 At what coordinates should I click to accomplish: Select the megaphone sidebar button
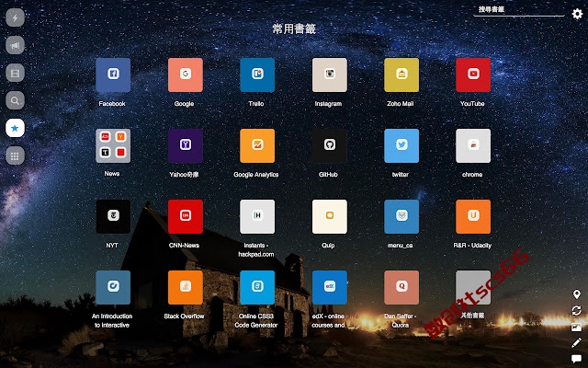(x=15, y=45)
